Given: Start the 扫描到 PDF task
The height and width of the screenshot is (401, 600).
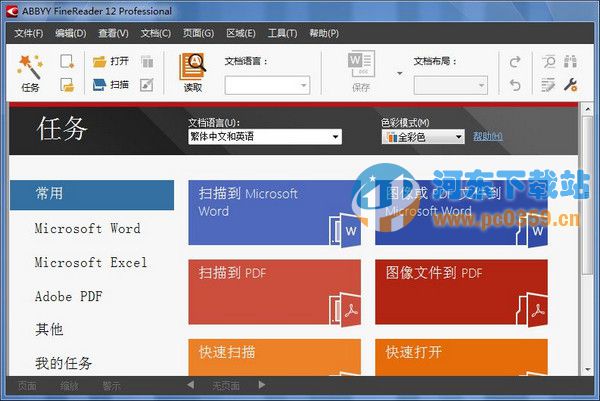Looking at the screenshot, I should [274, 292].
